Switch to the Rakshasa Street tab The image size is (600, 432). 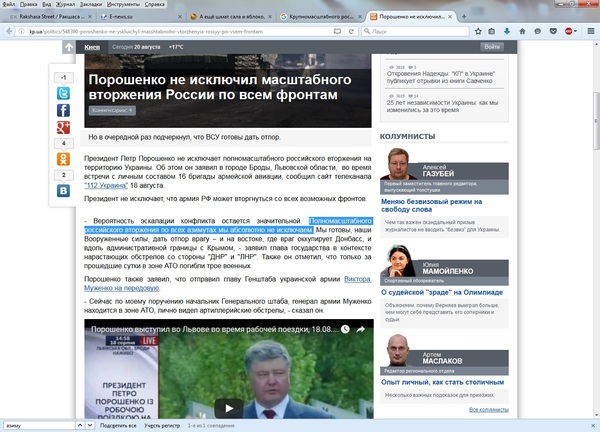point(46,18)
